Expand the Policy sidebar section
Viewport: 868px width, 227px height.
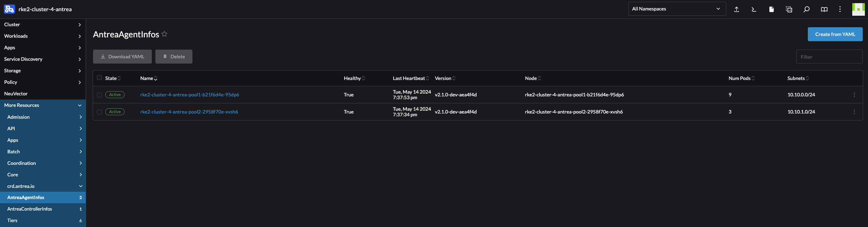point(43,82)
